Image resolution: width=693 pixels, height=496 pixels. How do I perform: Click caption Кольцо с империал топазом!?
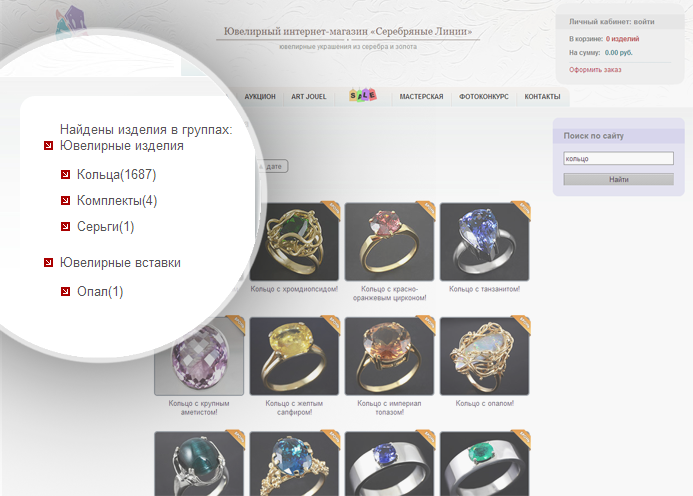coord(389,408)
